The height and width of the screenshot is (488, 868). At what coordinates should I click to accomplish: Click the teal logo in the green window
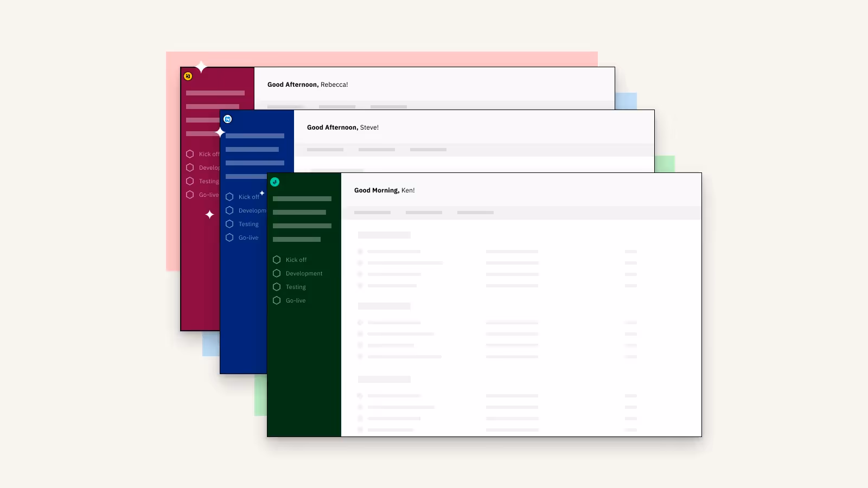coord(275,182)
